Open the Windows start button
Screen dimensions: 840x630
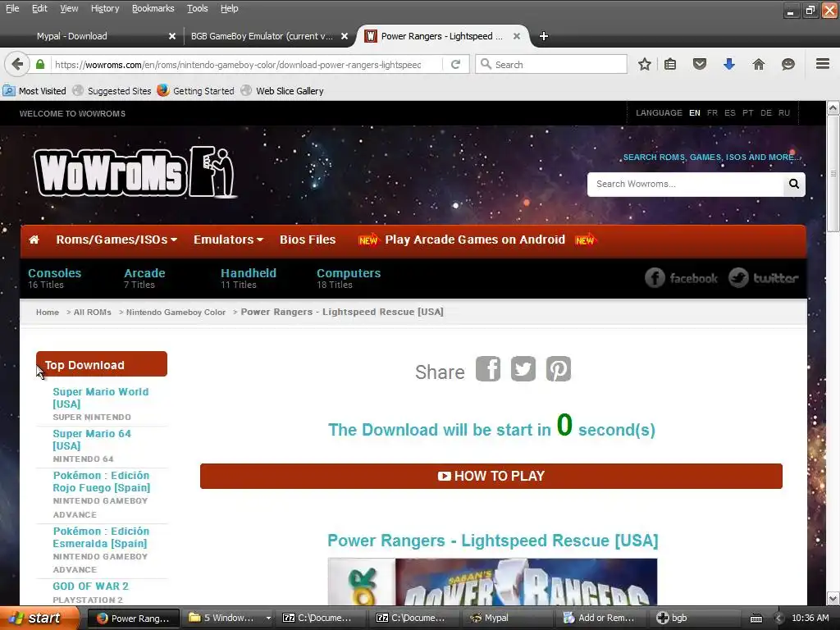tap(39, 618)
